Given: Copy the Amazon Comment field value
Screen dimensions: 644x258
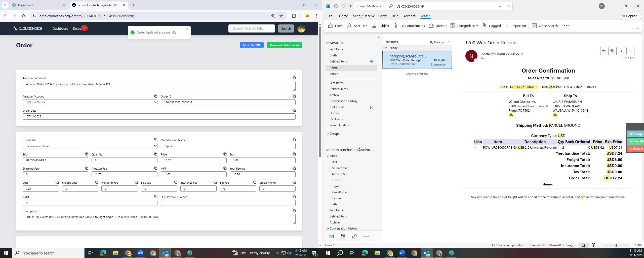Looking at the screenshot, I should (294, 78).
